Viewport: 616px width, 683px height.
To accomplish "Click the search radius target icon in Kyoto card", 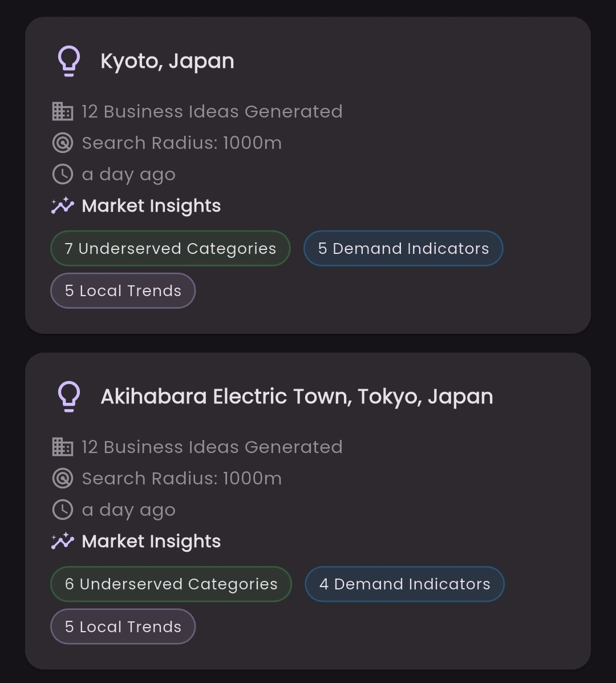I will [63, 143].
